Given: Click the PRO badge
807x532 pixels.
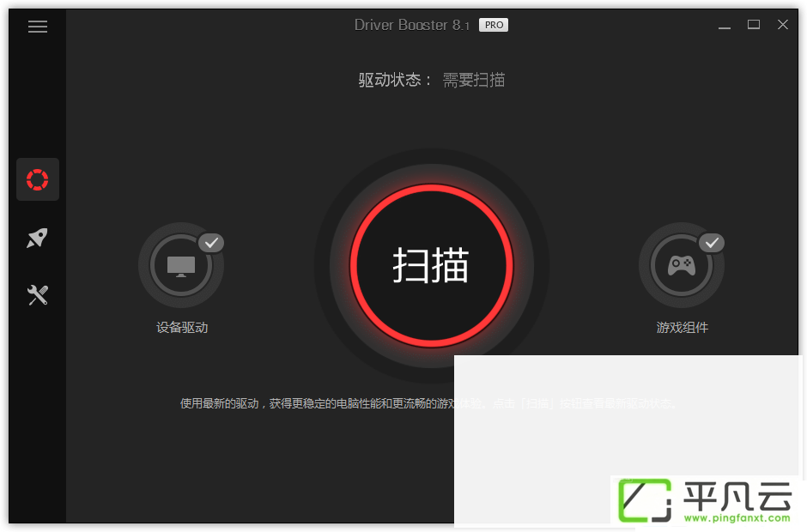Looking at the screenshot, I should (x=494, y=25).
